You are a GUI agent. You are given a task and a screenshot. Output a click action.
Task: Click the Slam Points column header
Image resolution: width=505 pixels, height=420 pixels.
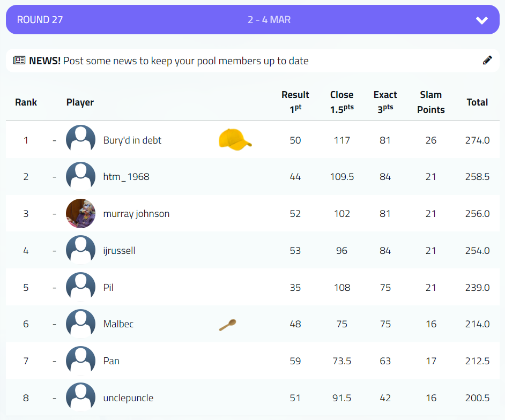click(431, 102)
